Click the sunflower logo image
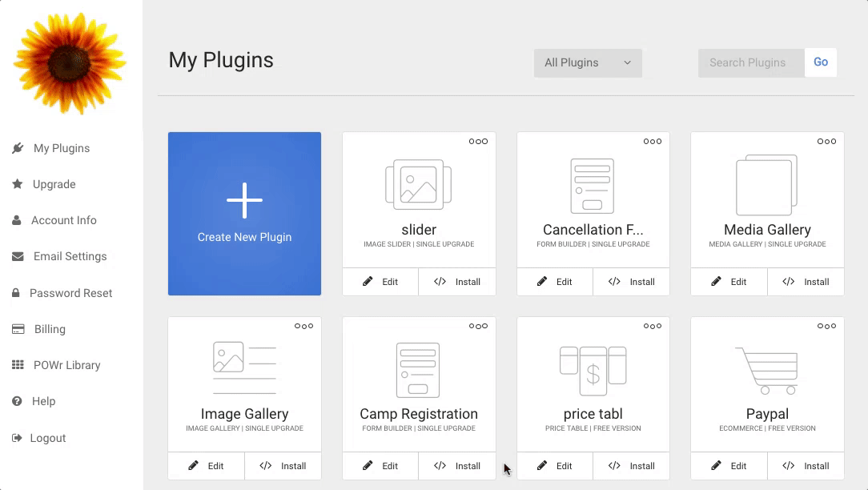 [x=70, y=64]
